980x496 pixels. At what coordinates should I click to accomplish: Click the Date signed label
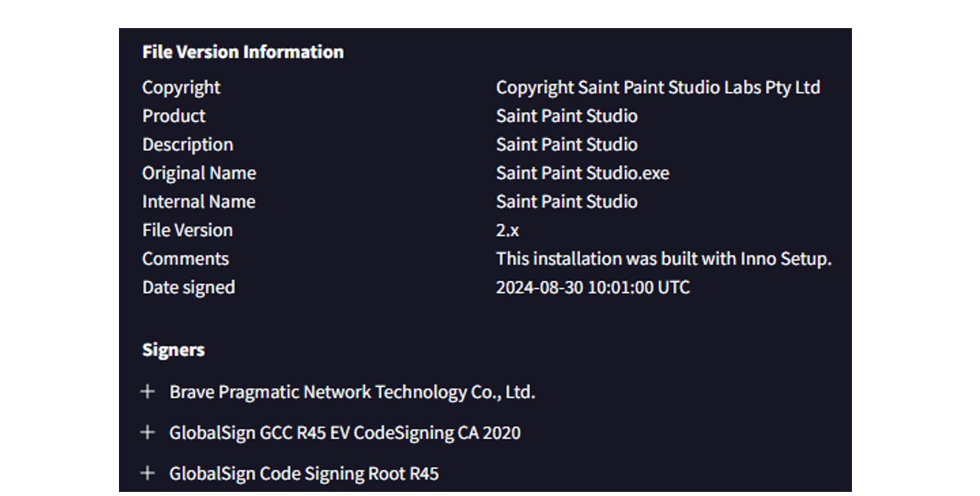188,287
